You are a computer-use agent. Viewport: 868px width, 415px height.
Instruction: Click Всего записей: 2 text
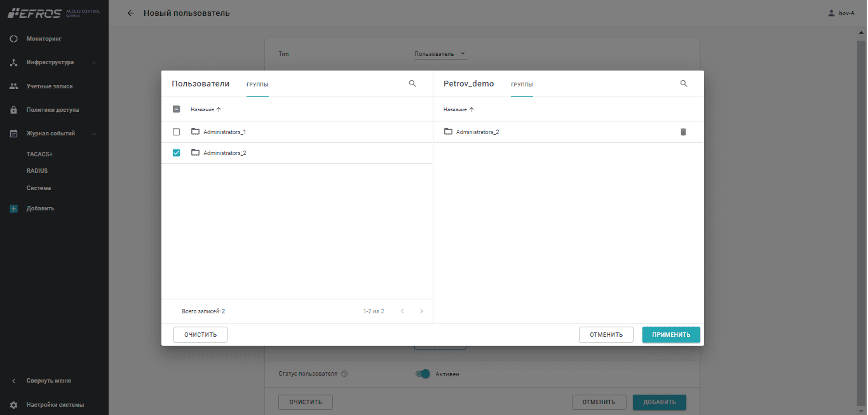(203, 311)
